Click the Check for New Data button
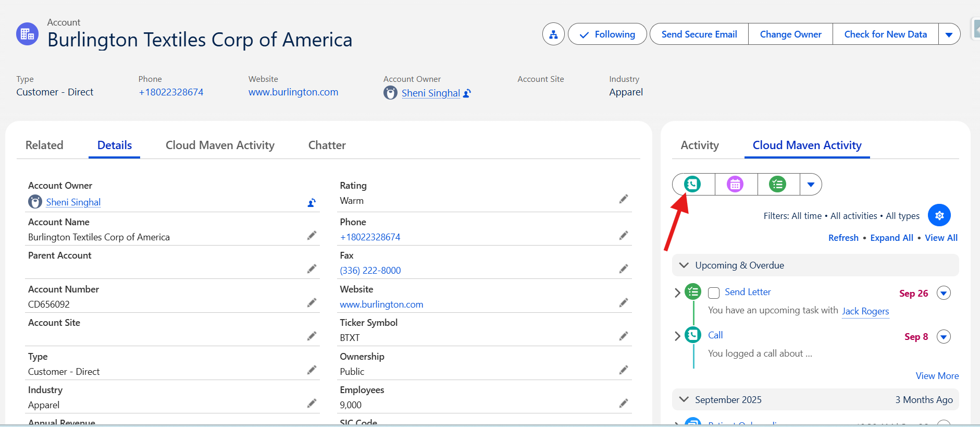 coord(886,34)
